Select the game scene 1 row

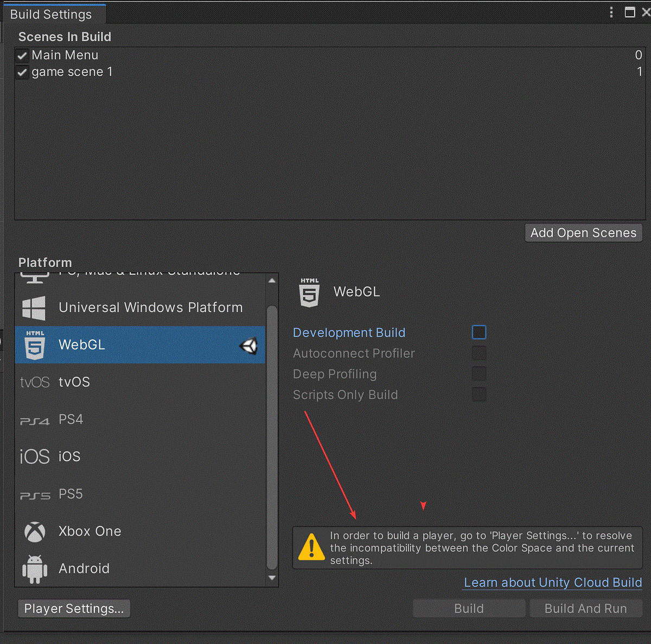(x=330, y=72)
